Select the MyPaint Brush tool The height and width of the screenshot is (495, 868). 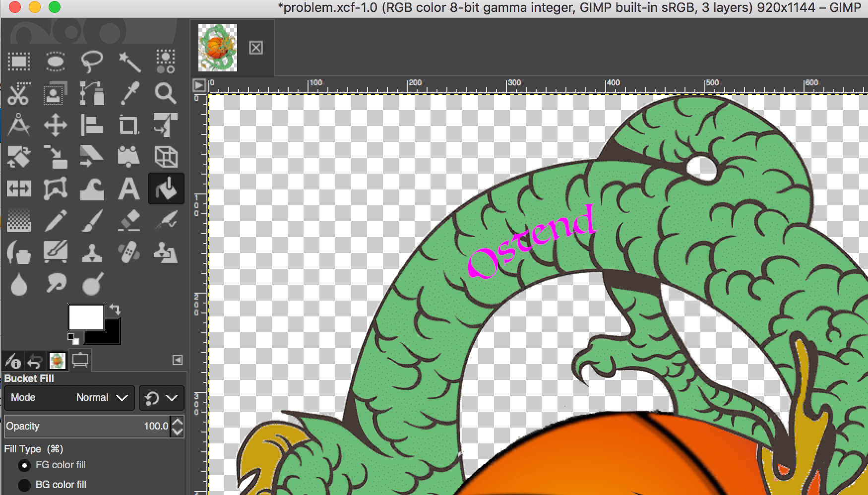click(56, 252)
